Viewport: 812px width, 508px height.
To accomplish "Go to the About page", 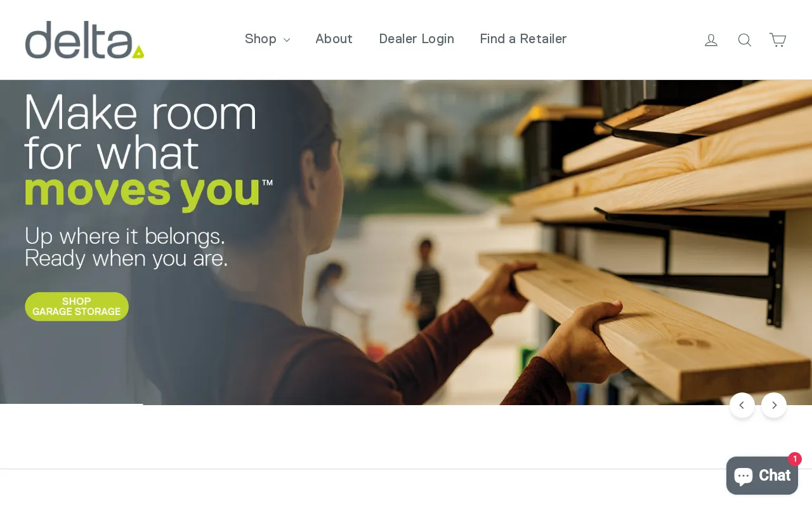I will click(x=334, y=39).
